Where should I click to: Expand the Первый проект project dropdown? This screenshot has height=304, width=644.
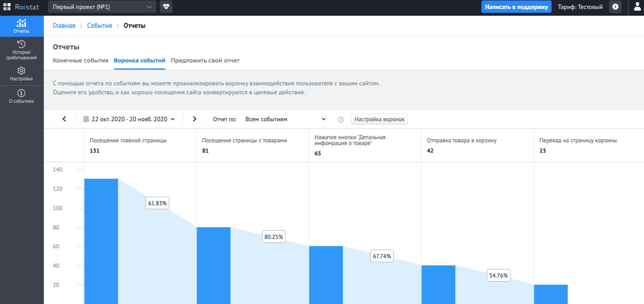tap(102, 7)
